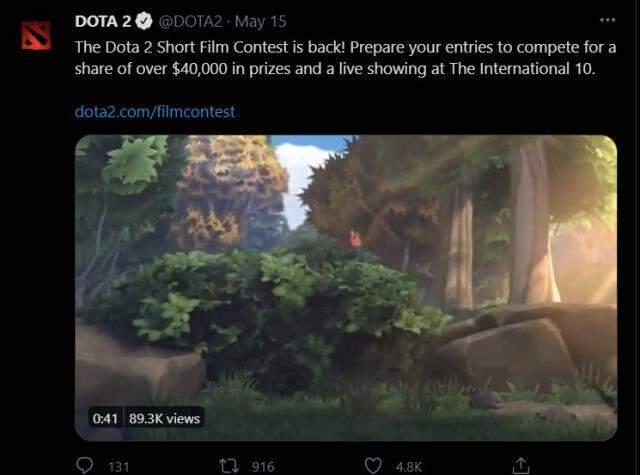Retweet using the retweet arrows icon
The height and width of the screenshot is (475, 640).
coord(229,466)
